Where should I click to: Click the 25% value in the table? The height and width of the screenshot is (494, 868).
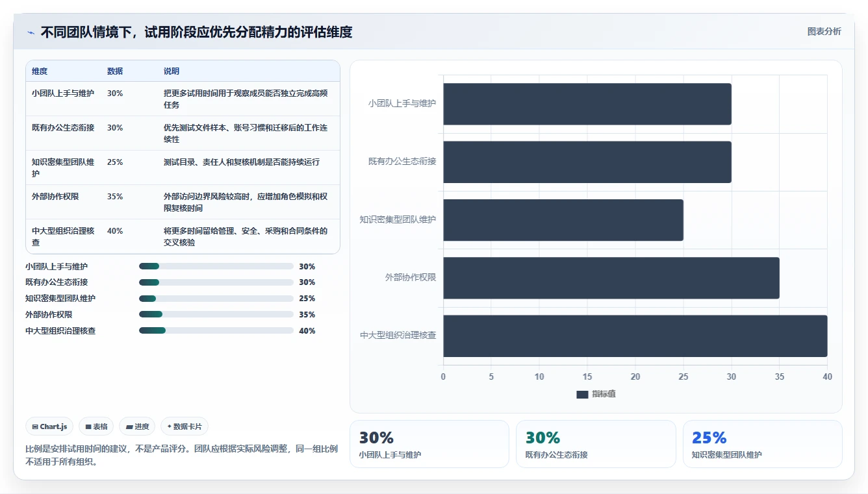pos(115,162)
